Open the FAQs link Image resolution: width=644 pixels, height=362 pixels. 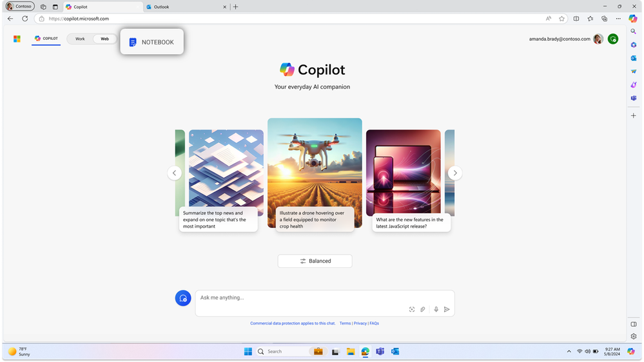point(374,323)
